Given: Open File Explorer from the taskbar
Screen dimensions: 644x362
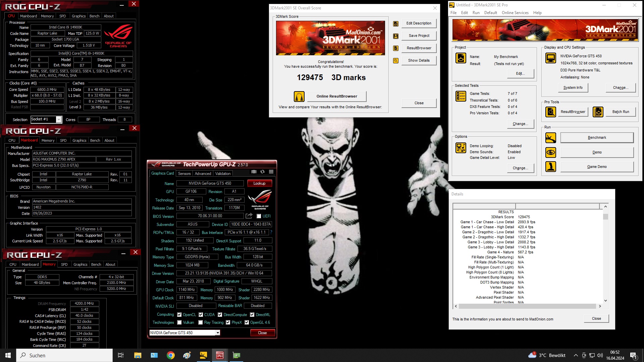Looking at the screenshot, I should tap(138, 355).
